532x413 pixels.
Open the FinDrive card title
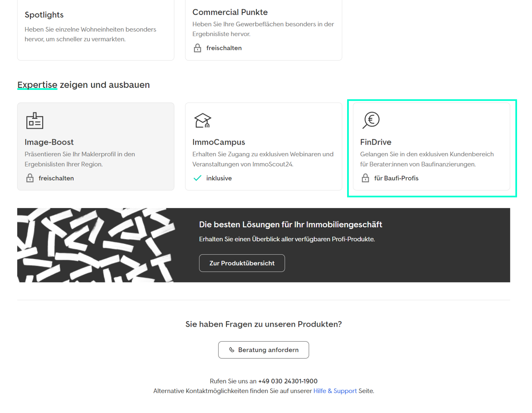click(x=376, y=142)
